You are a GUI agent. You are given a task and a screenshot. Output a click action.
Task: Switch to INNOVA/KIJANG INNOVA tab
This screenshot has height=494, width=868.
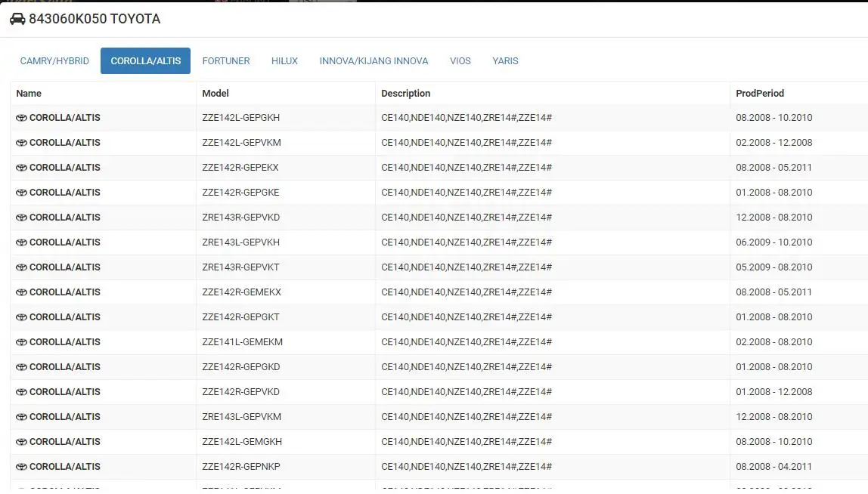pyautogui.click(x=374, y=61)
